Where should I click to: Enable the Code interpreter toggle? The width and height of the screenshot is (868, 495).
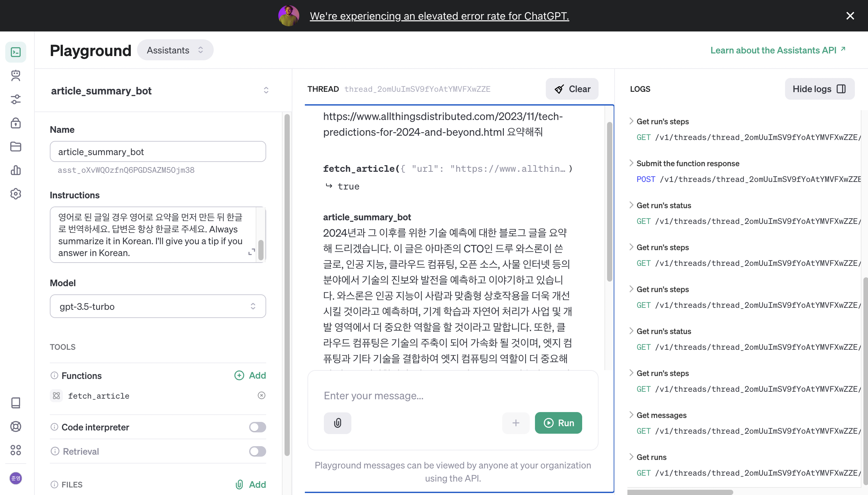click(257, 427)
